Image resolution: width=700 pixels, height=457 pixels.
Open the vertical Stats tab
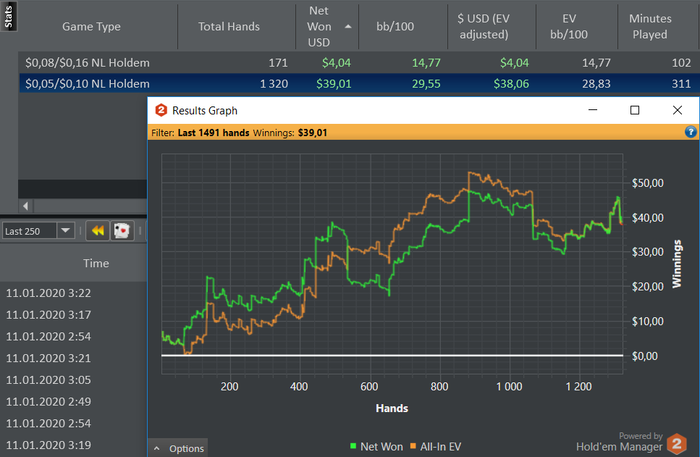(x=8, y=17)
